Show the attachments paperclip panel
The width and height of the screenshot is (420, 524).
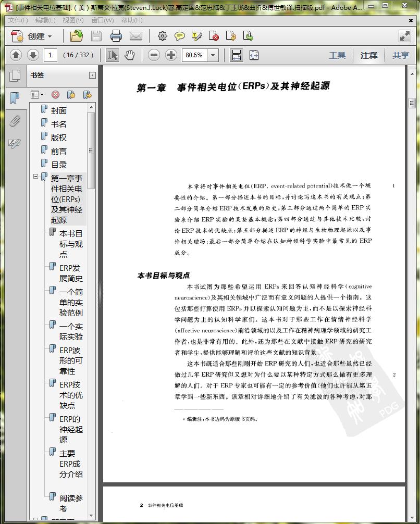point(15,121)
